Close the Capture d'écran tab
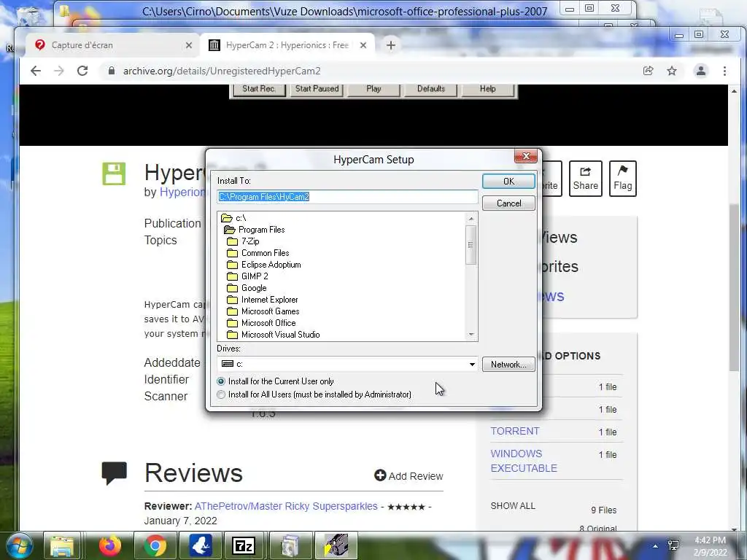Image resolution: width=747 pixels, height=560 pixels. click(189, 45)
